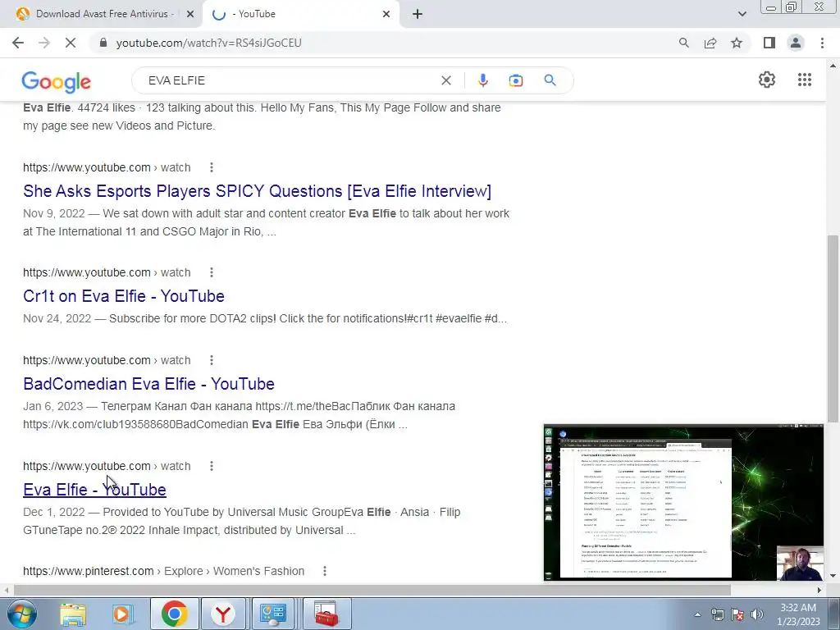
Task: Go back to the previous page
Action: 18,43
